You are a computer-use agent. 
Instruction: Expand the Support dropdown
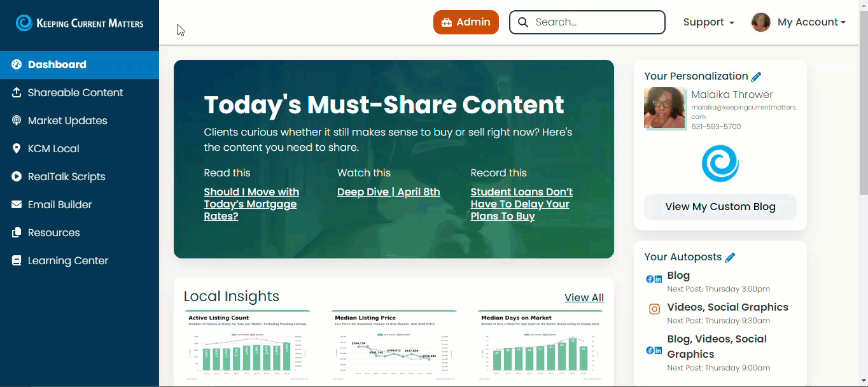pyautogui.click(x=708, y=22)
